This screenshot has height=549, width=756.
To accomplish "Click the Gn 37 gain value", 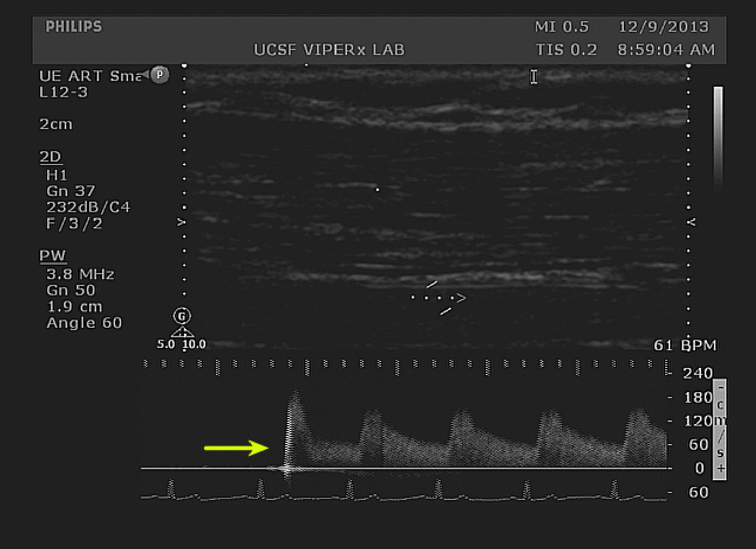I will pyautogui.click(x=70, y=191).
